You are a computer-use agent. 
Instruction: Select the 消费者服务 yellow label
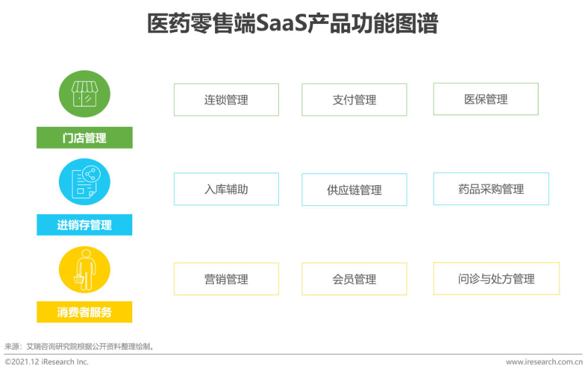coord(84,312)
